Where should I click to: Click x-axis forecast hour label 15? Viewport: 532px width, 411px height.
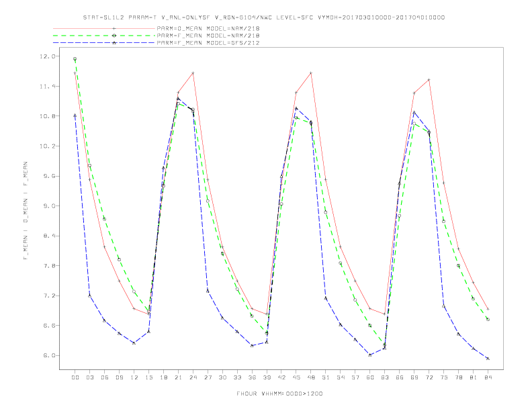pyautogui.click(x=148, y=377)
